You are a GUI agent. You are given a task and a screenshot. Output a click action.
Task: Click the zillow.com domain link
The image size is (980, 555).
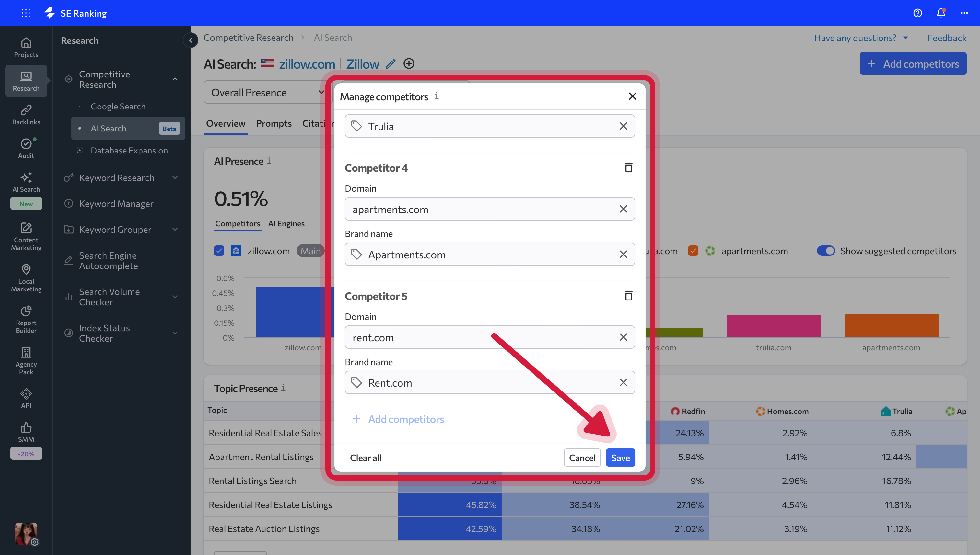pos(307,64)
